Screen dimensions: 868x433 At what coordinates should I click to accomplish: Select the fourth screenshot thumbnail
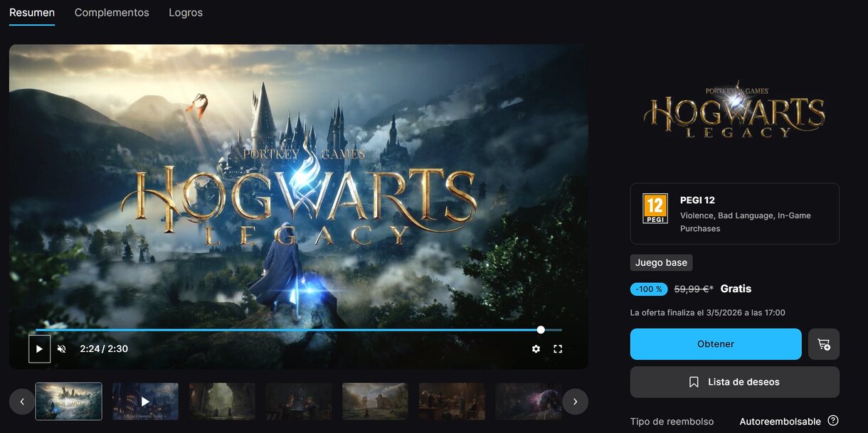point(299,402)
